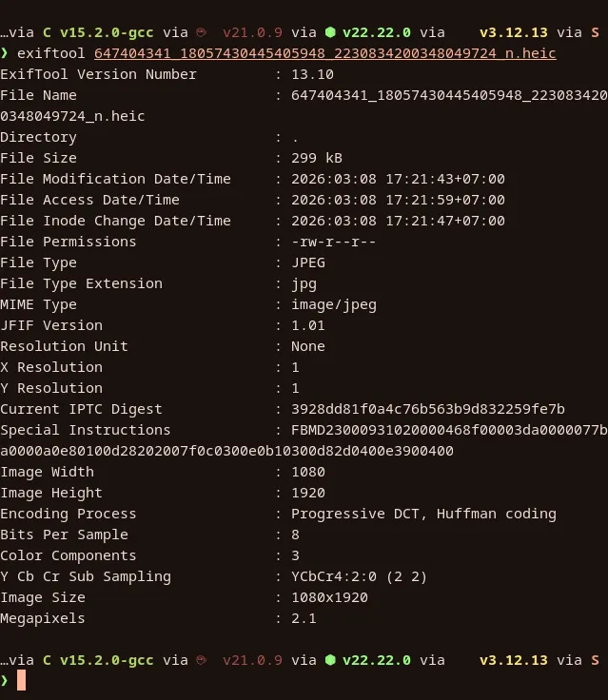The image size is (608, 700).
Task: Place cursor at the block cursor on empty prompt
Action: [x=22, y=681]
